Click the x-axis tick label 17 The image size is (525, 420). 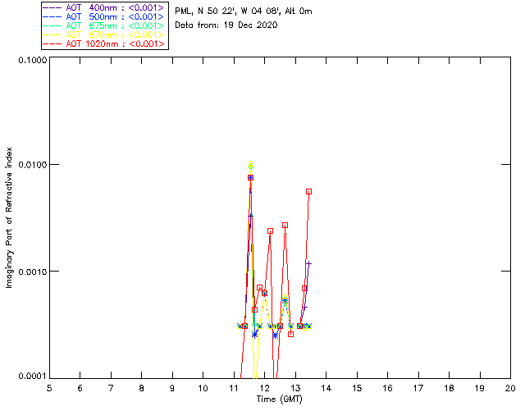(418, 389)
